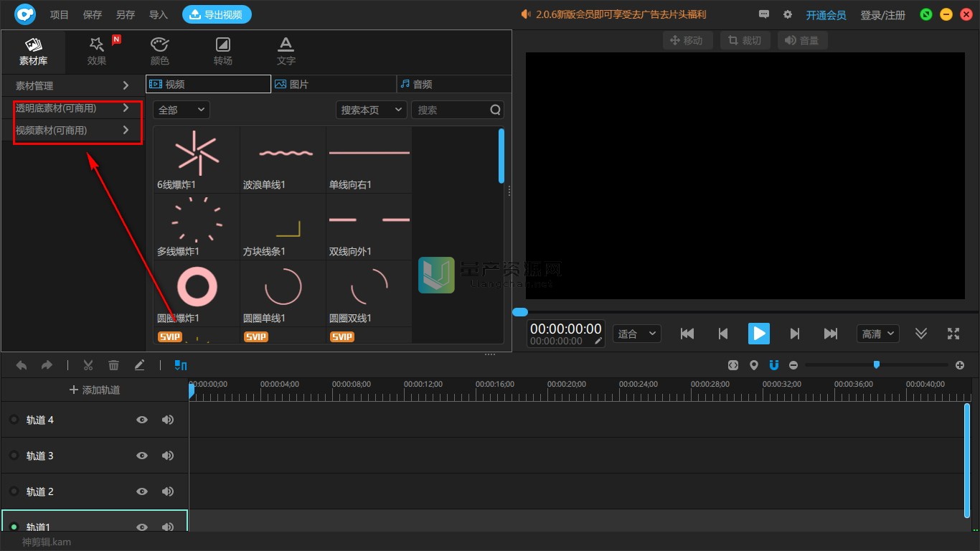Click the location marker pin icon
The image size is (980, 551).
click(753, 365)
